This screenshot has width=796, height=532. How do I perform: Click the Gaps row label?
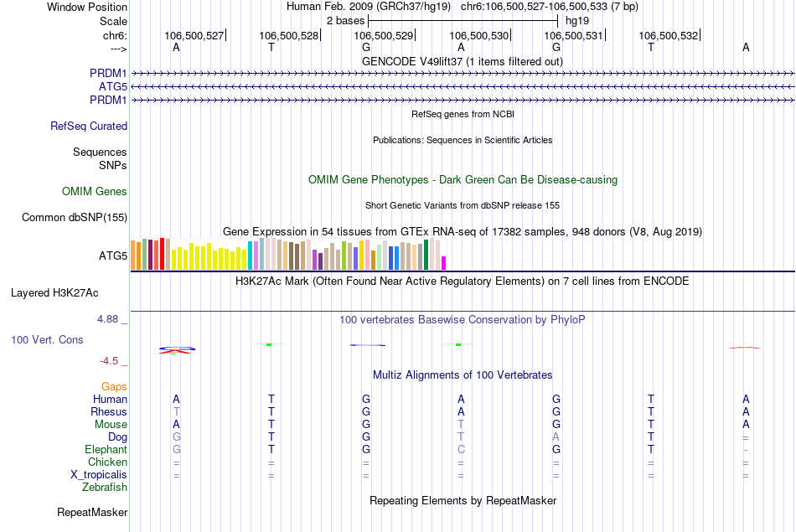click(114, 387)
